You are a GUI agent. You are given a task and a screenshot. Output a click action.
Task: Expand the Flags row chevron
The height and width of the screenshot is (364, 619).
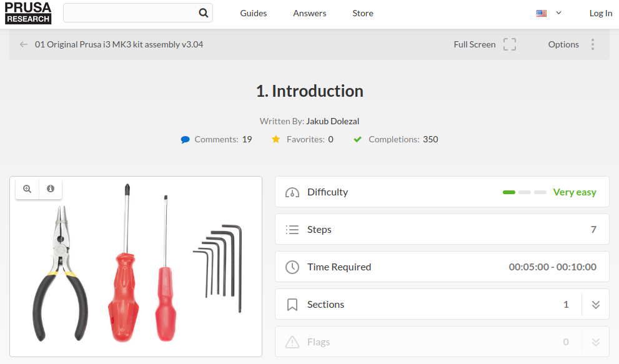coord(596,342)
